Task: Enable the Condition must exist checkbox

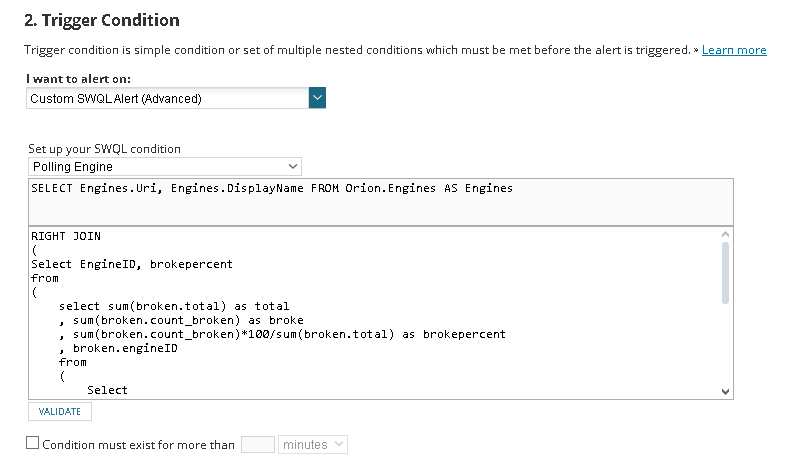Action: click(32, 444)
